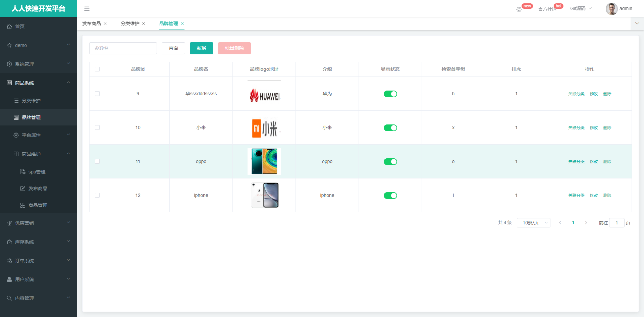The width and height of the screenshot is (644, 317).
Task: Go to next page arrow in pagination
Action: (x=586, y=223)
